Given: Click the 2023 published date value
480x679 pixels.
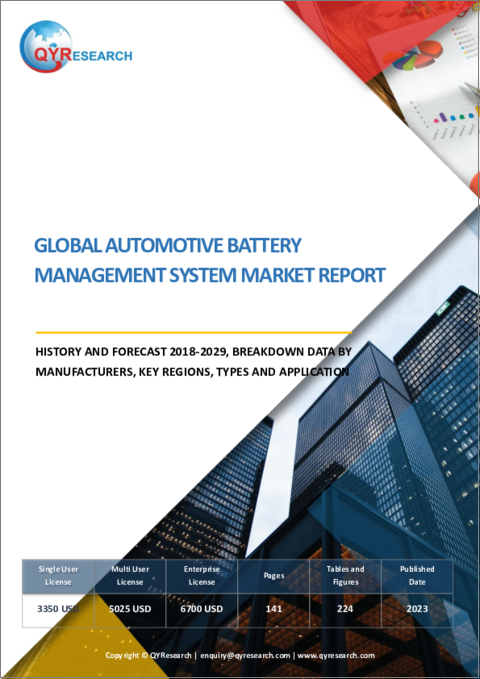Looking at the screenshot, I should pos(417,609).
